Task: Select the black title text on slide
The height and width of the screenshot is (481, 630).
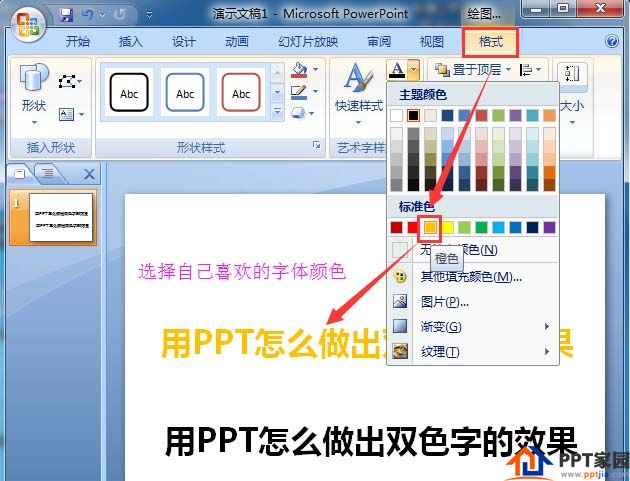Action: (x=370, y=441)
